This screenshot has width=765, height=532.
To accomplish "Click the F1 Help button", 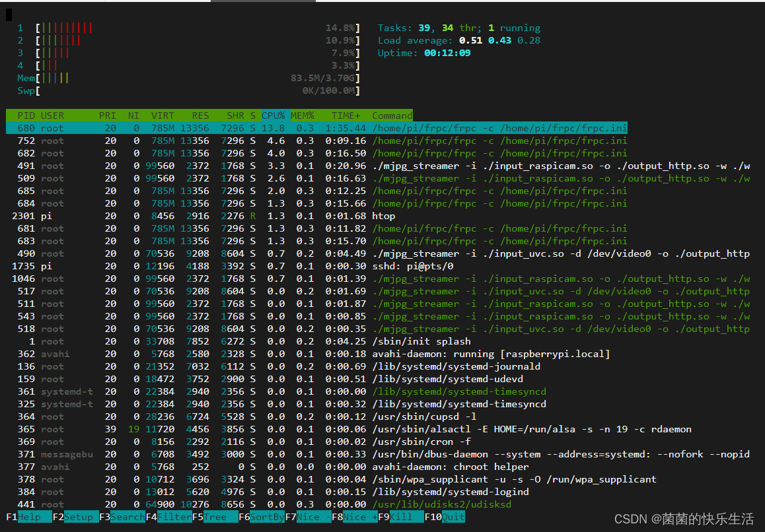I will coord(29,517).
